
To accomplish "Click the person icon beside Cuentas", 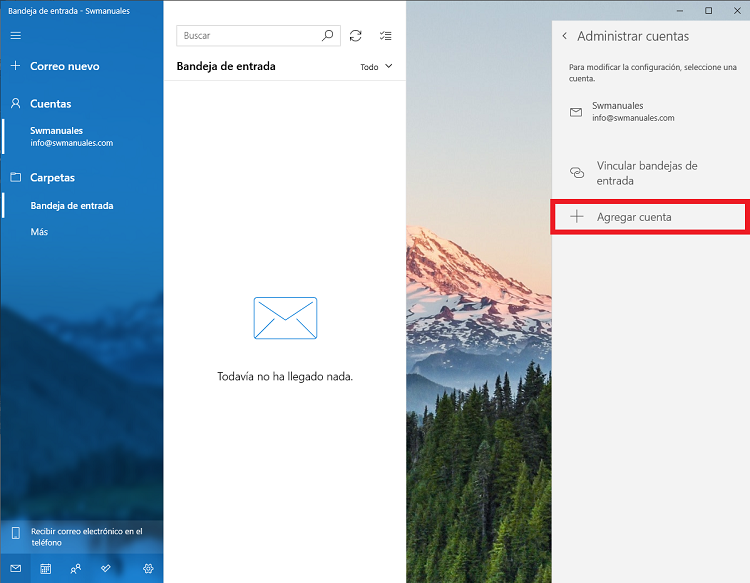I will pyautogui.click(x=15, y=103).
